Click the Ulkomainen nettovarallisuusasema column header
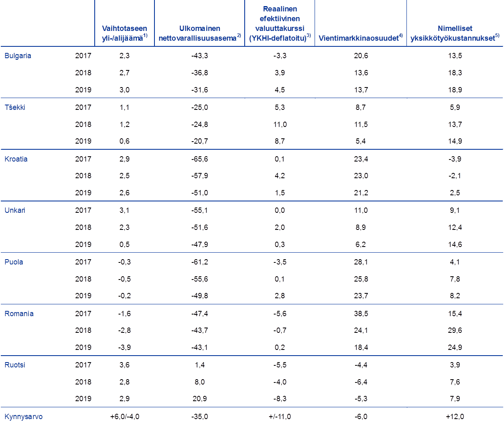Screen dimensions: 504x426 [200, 33]
